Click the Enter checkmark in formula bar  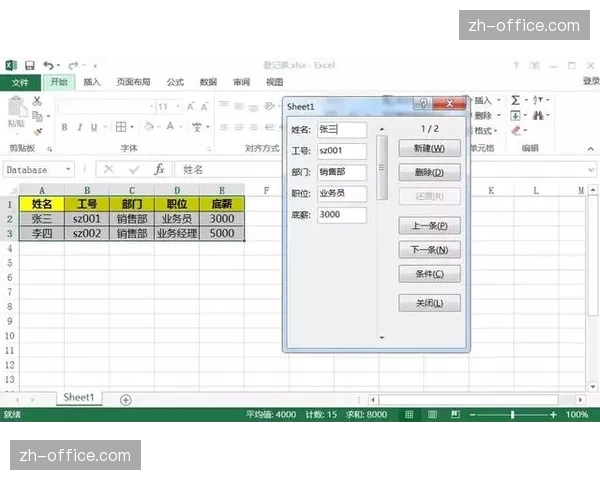click(x=134, y=169)
